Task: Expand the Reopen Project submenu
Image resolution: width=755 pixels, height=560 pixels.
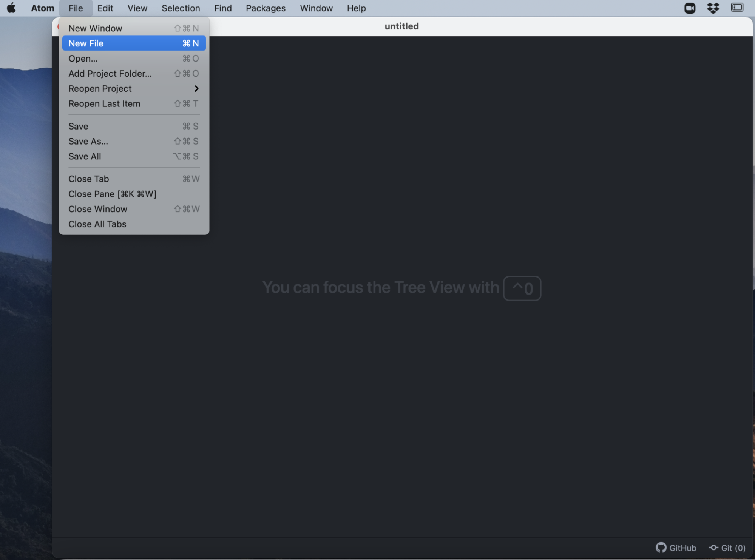Action: [134, 89]
